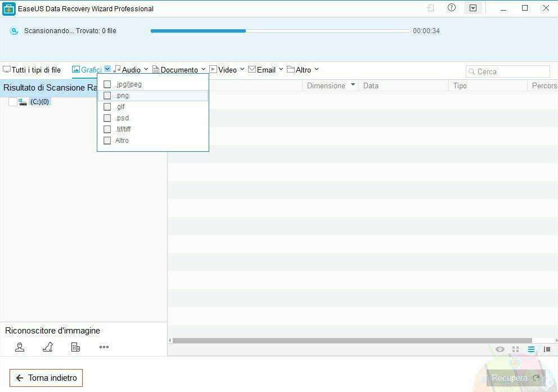The image size is (558, 392).
Task: Check the .png filter box
Action: tap(107, 96)
